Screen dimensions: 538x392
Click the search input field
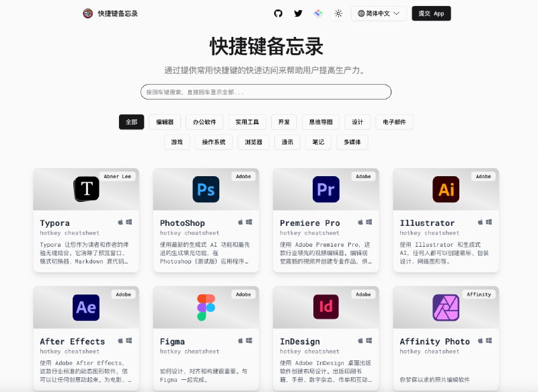(x=266, y=91)
